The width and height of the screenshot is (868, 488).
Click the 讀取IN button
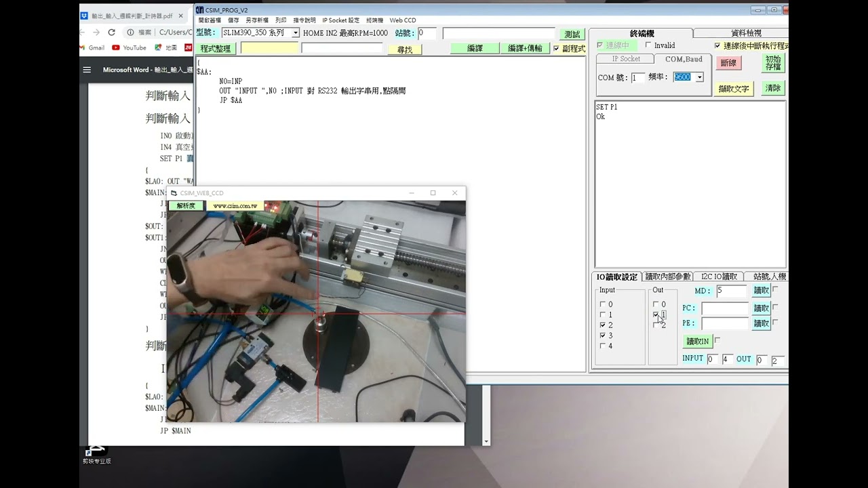click(x=697, y=342)
